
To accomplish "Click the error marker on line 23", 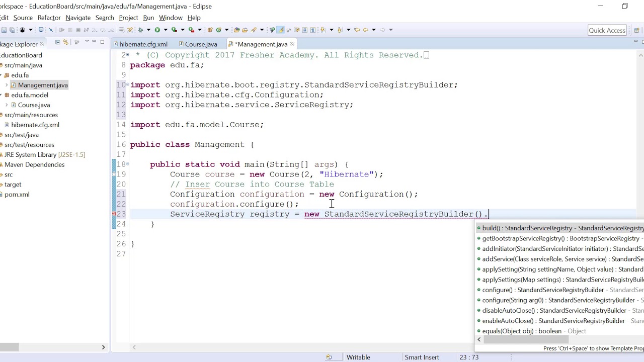I will (114, 214).
